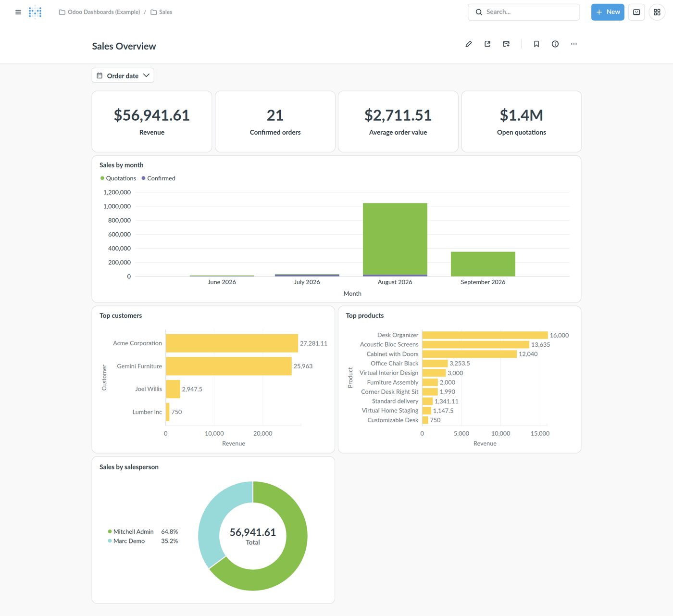Click the share dashboard icon
Image resolution: width=673 pixels, height=616 pixels.
point(487,44)
